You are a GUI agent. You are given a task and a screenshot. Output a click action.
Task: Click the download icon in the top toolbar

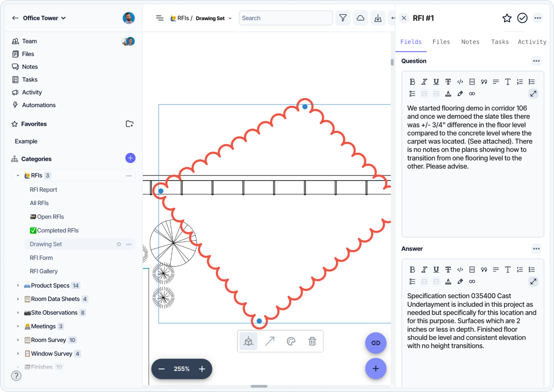378,18
